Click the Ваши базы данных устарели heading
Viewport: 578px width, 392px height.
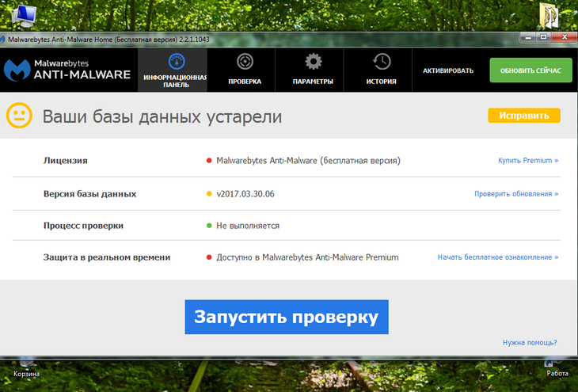pyautogui.click(x=162, y=116)
